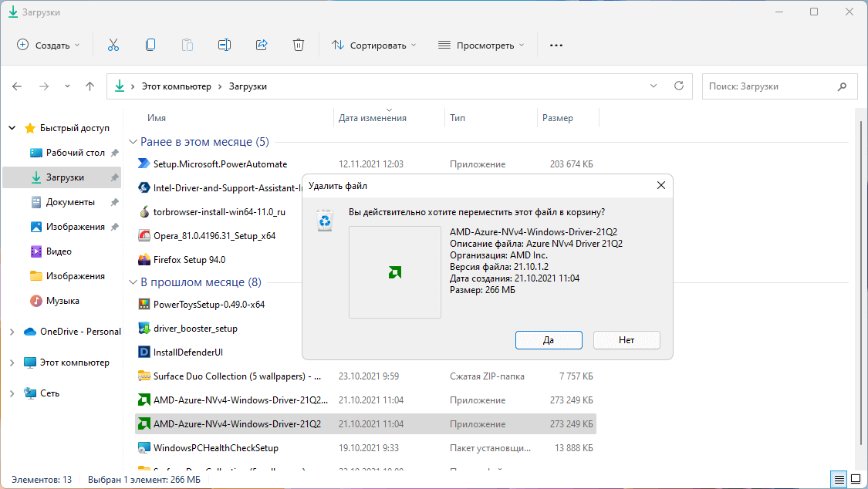This screenshot has height=489, width=868.
Task: Click the OneDrive cloud icon
Action: (x=30, y=332)
